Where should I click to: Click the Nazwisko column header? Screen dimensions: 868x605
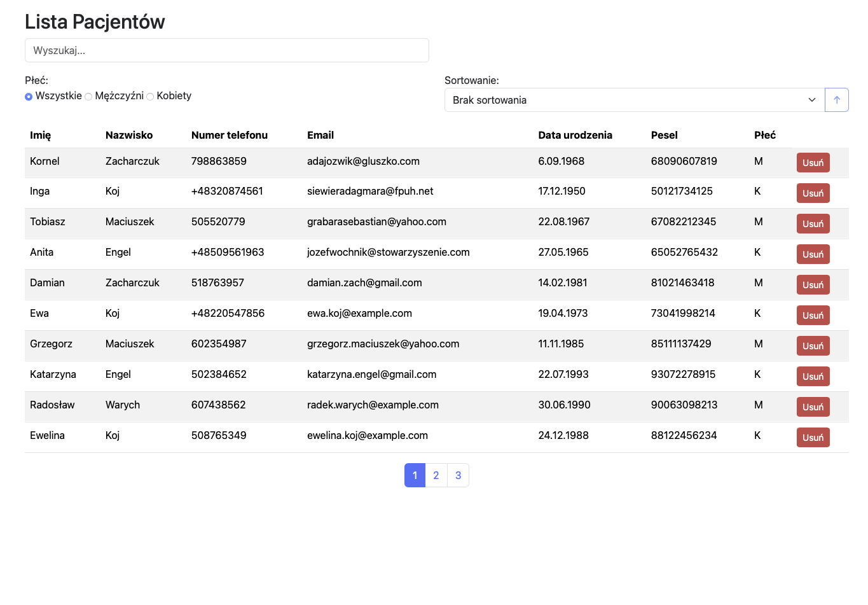[x=129, y=135]
